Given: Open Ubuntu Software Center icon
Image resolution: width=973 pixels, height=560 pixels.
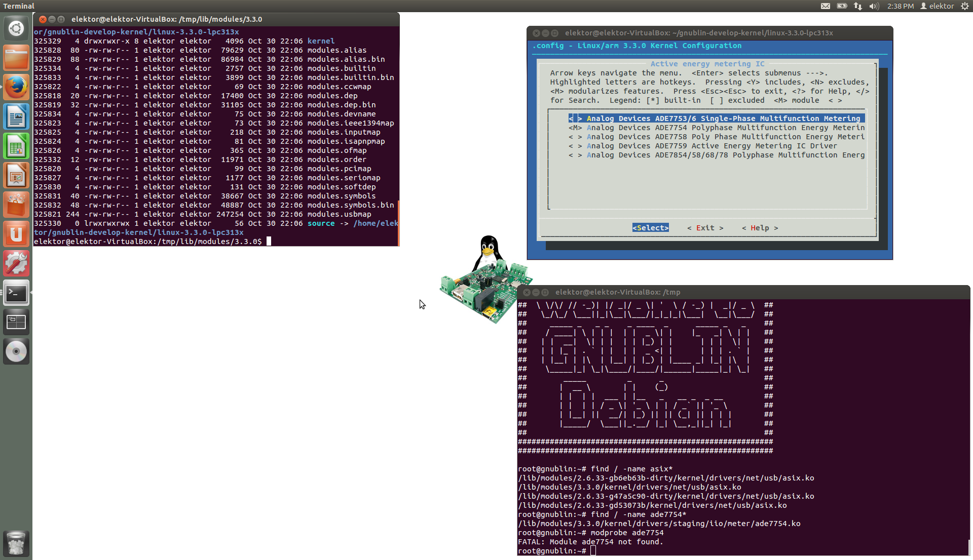Looking at the screenshot, I should tap(16, 205).
